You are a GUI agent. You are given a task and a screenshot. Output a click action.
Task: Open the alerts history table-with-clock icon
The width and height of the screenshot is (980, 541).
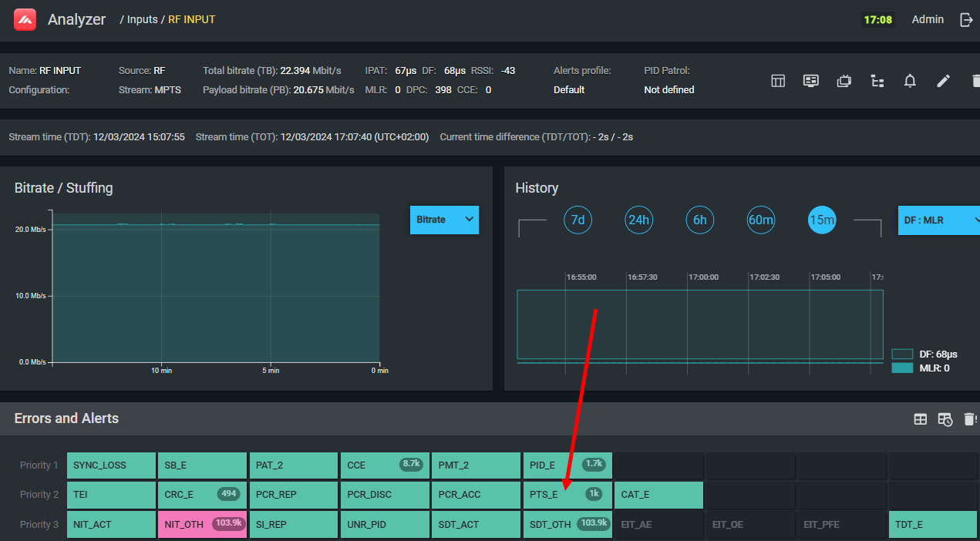tap(945, 419)
